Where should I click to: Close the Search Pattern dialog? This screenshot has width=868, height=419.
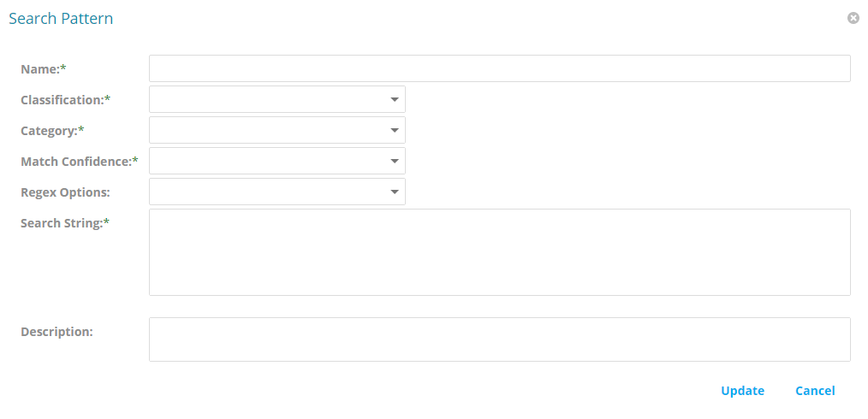[853, 18]
